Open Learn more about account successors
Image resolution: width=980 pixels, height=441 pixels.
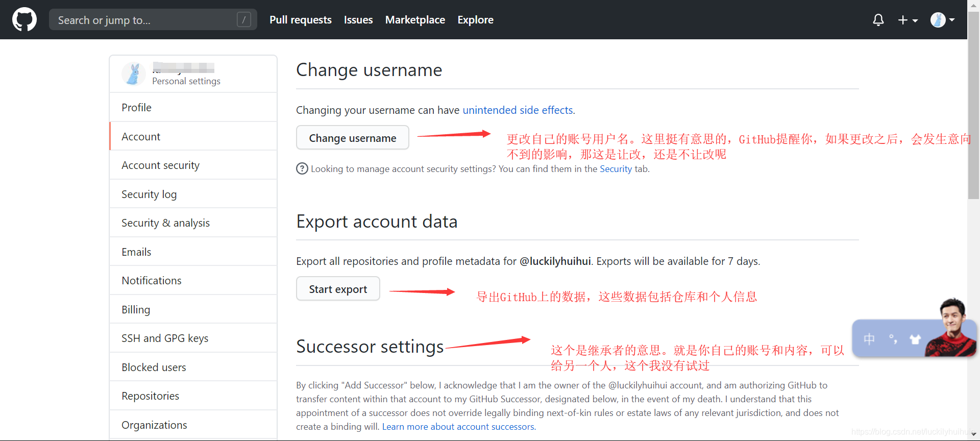coord(458,426)
